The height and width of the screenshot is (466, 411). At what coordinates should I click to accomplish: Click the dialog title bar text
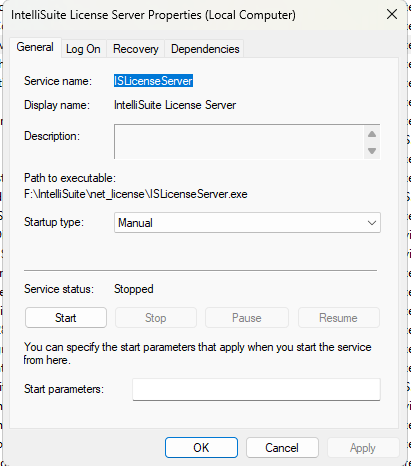[153, 15]
